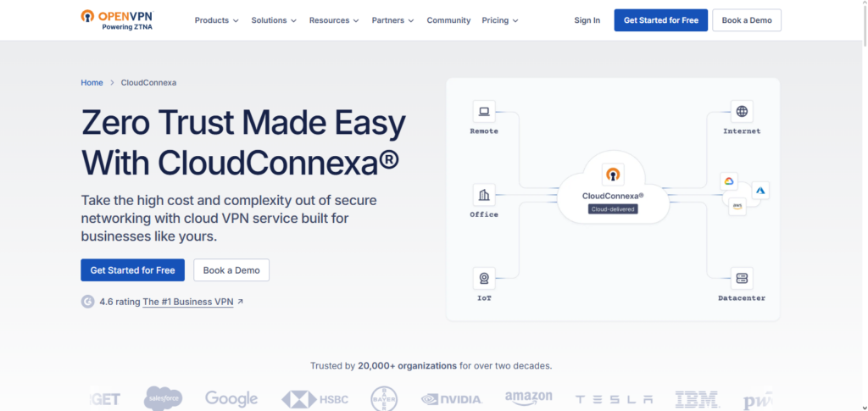This screenshot has width=868, height=411.
Task: Click the HSBC logo
Action: pos(314,399)
